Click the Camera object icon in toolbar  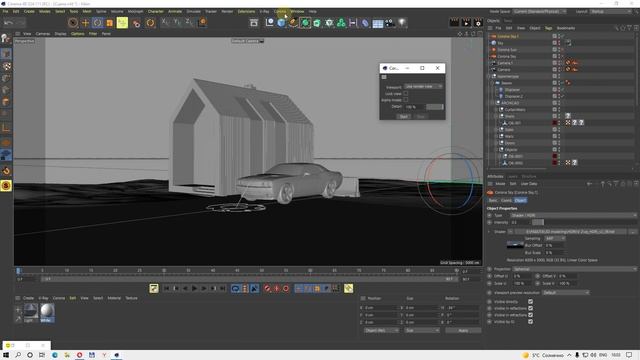click(390, 23)
